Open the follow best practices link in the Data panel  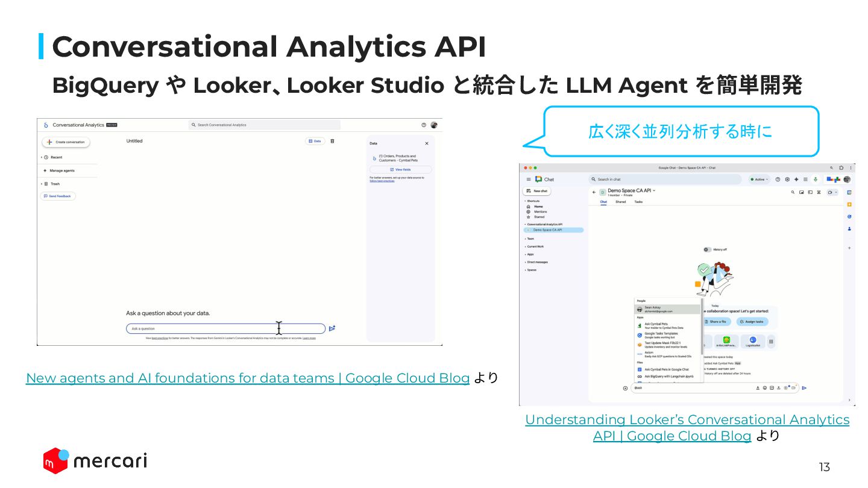(x=382, y=181)
